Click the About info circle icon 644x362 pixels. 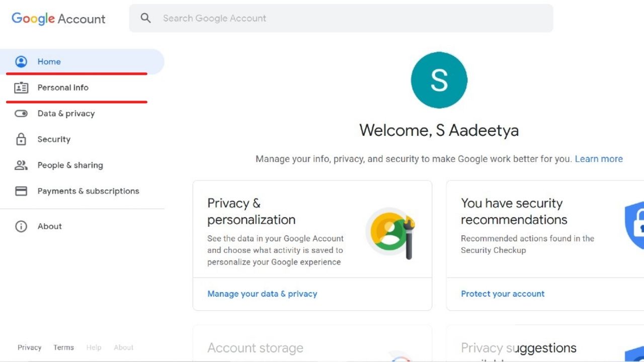21,226
